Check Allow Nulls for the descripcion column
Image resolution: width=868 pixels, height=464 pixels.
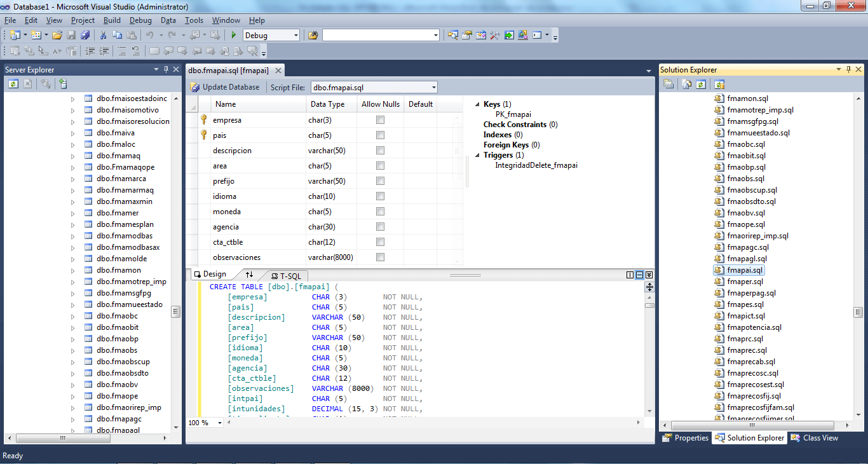pyautogui.click(x=380, y=150)
